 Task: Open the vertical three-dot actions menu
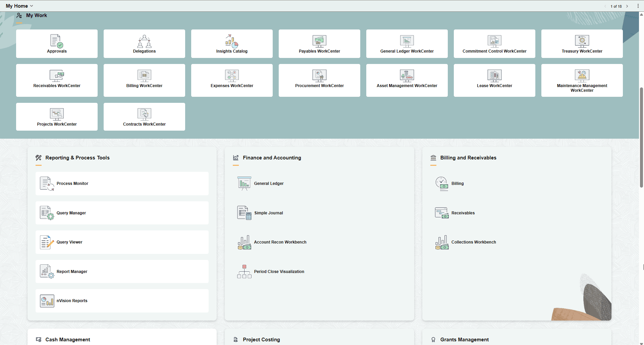pyautogui.click(x=638, y=6)
